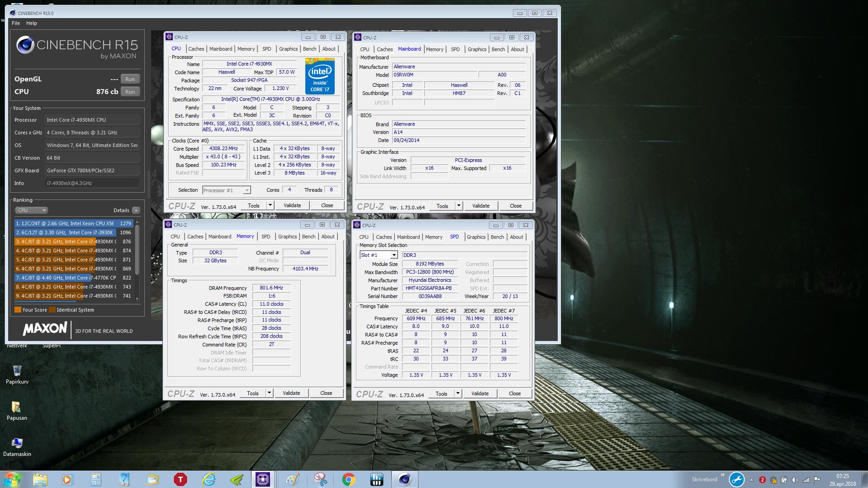
Task: Click Close button in the Memory window
Action: click(x=326, y=393)
